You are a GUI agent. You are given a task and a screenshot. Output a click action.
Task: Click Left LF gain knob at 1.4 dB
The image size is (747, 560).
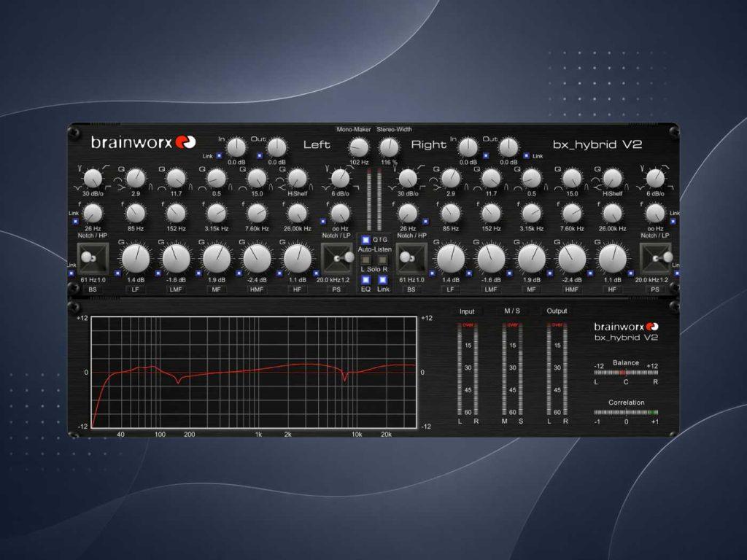[136, 259]
